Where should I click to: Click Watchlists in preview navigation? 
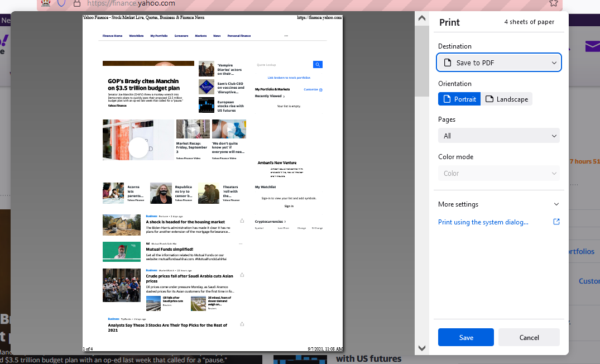(x=136, y=36)
